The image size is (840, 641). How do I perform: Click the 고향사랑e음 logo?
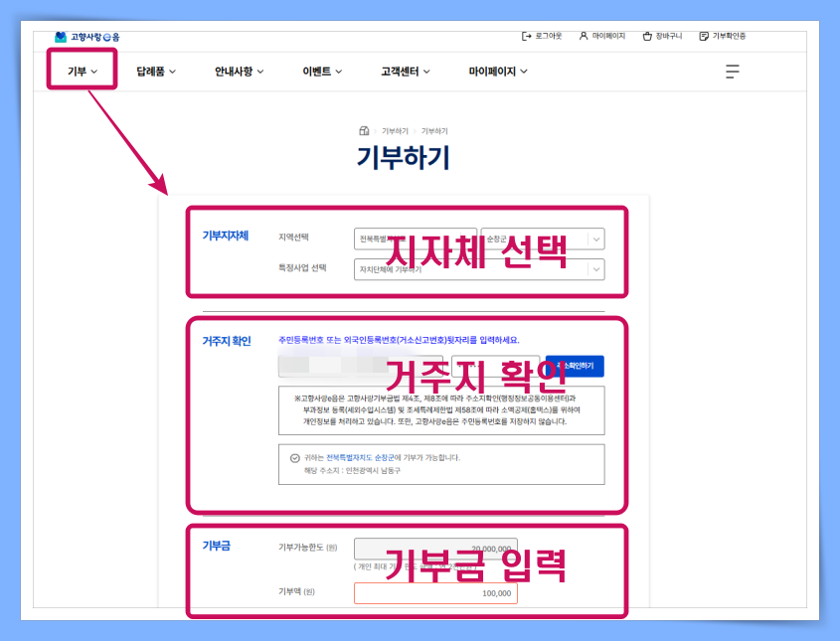tap(86, 37)
